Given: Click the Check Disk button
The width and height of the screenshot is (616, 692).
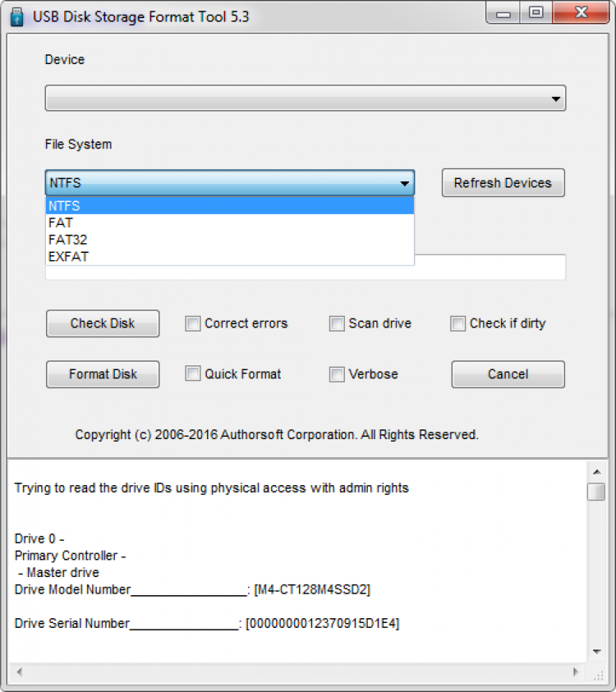Looking at the screenshot, I should click(103, 323).
